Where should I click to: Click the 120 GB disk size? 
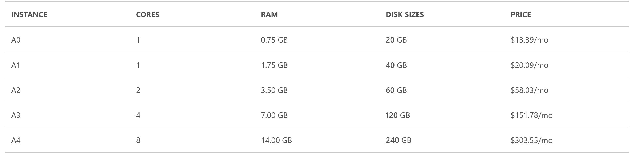tap(397, 115)
